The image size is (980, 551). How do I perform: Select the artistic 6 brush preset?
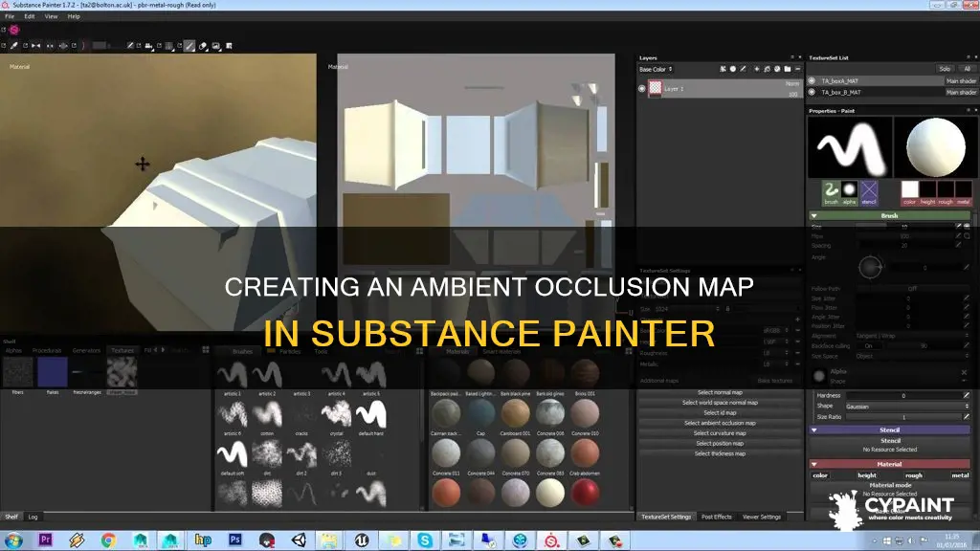click(233, 417)
